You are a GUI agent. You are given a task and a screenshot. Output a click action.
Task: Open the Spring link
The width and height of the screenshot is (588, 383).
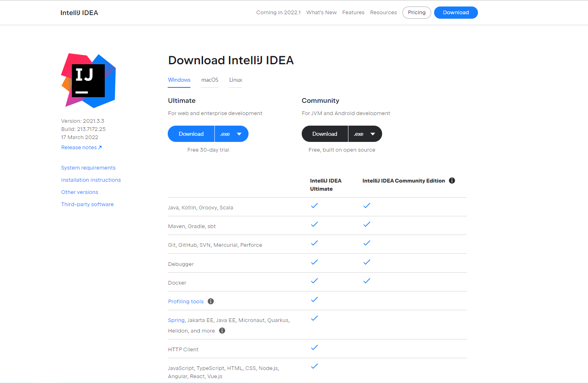tap(176, 320)
